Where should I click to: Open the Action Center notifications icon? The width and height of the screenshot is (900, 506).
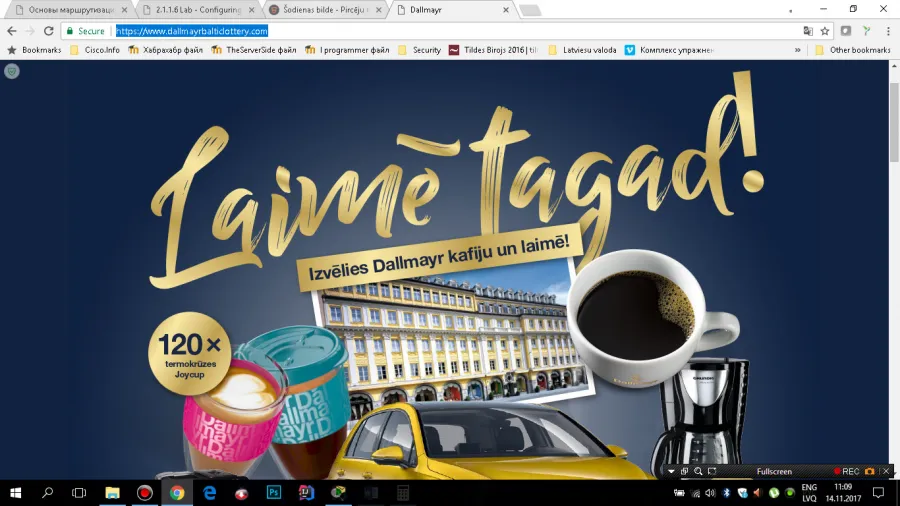pos(878,493)
